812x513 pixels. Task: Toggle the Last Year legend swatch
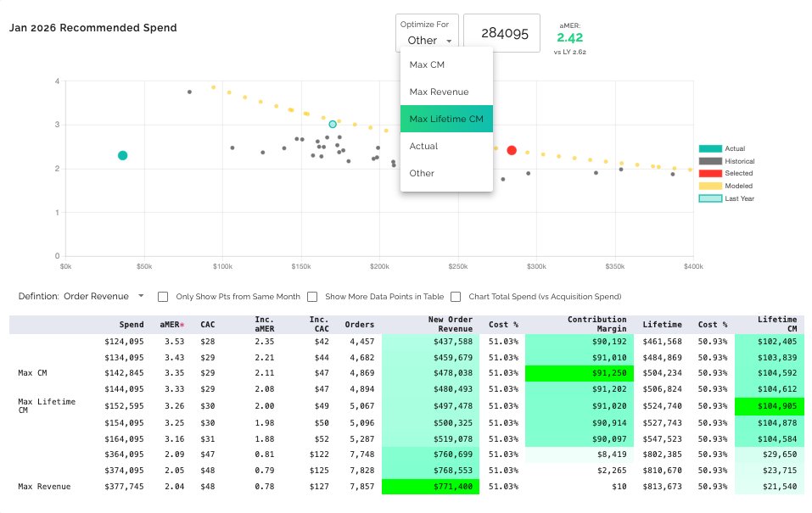[x=710, y=198]
